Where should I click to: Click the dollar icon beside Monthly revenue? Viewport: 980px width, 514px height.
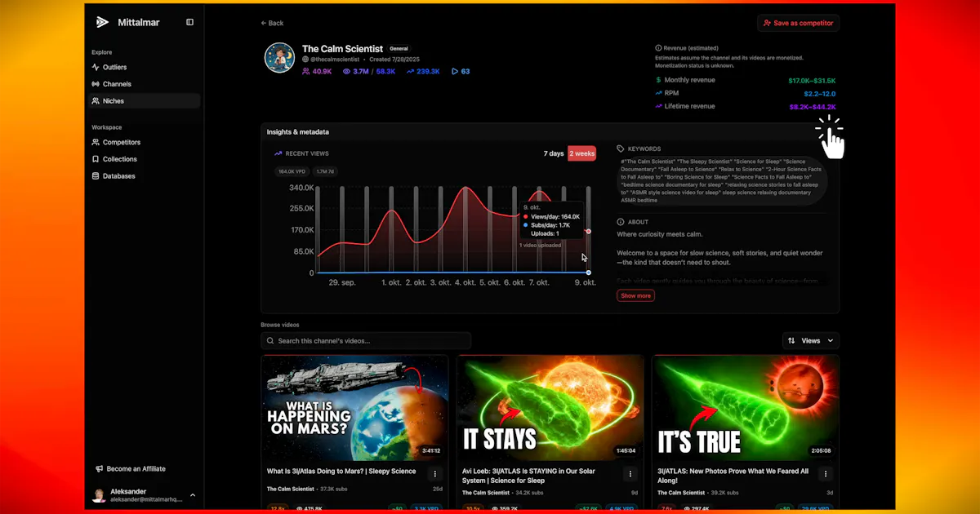point(659,80)
